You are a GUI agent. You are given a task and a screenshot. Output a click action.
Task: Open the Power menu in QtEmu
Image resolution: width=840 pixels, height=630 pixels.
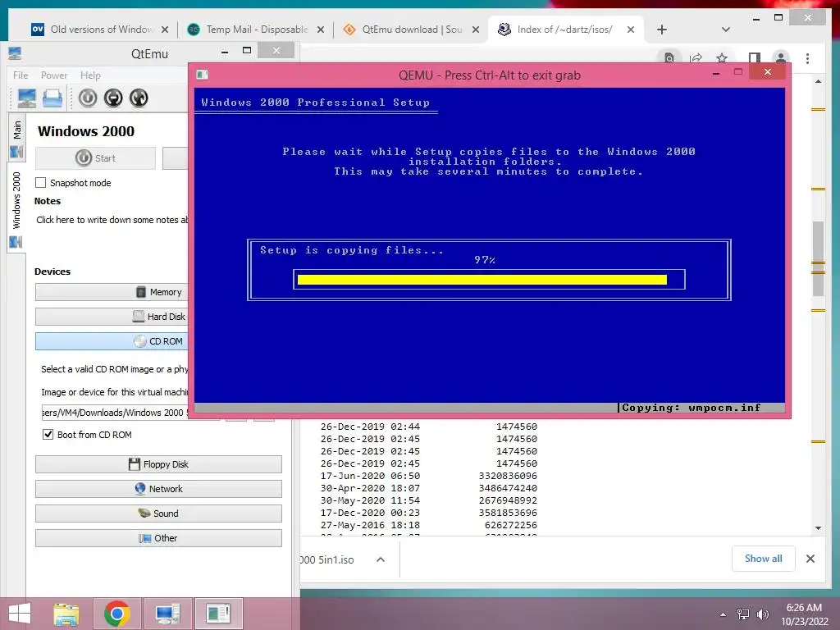(54, 75)
